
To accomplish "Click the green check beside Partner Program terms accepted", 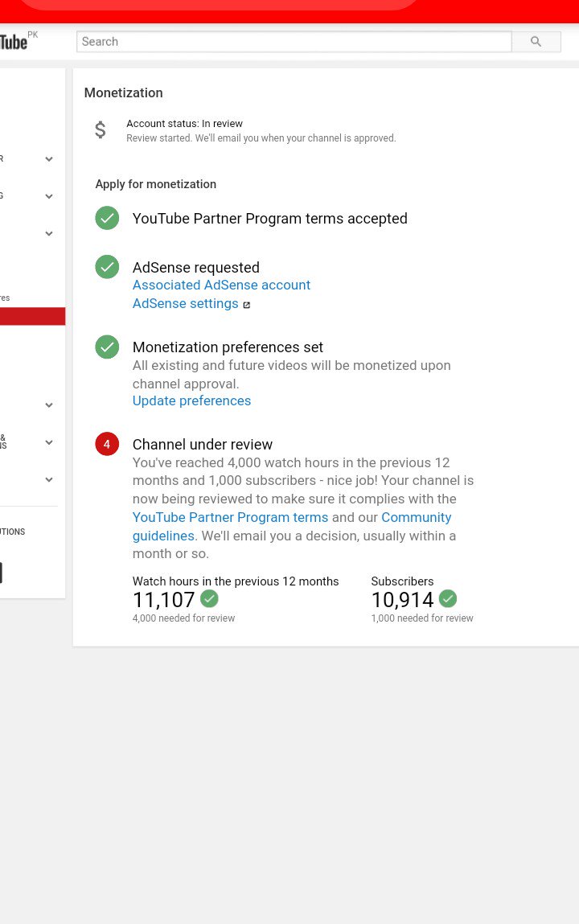I will (x=107, y=218).
